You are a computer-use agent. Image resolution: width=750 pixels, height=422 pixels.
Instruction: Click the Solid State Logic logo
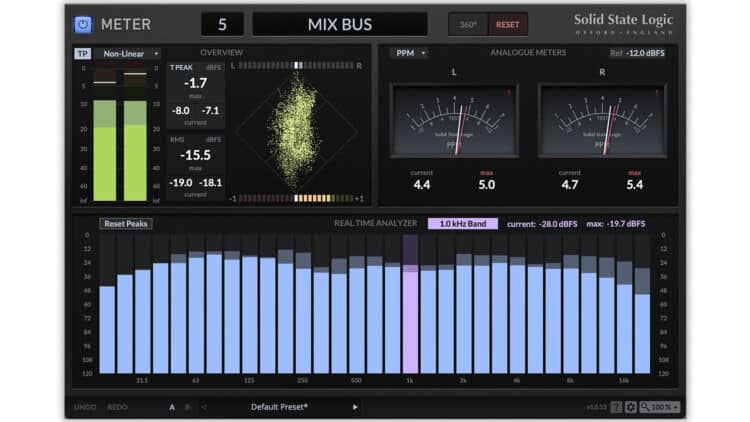tap(623, 24)
